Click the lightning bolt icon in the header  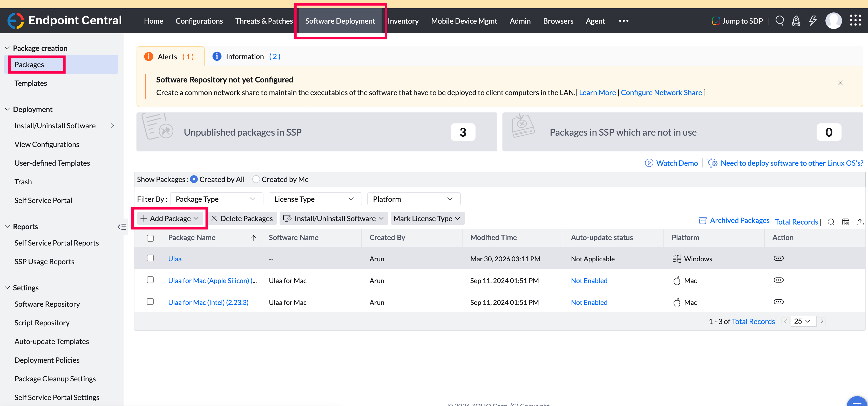[813, 21]
